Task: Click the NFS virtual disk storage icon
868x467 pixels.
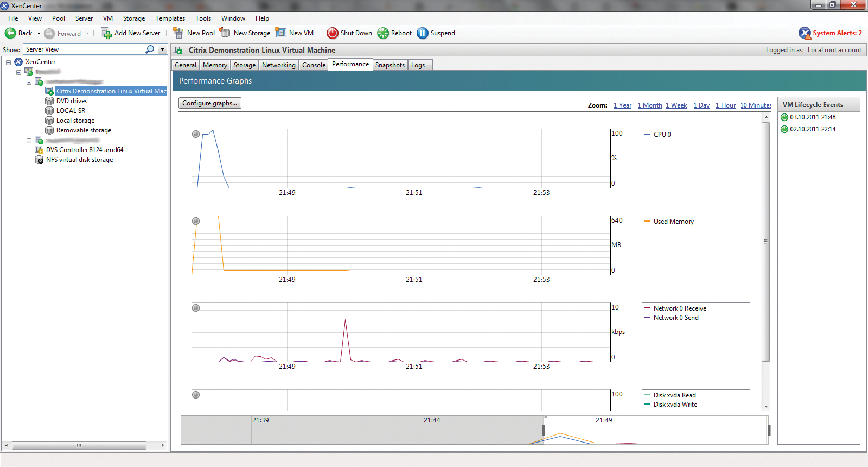Action: pyautogui.click(x=39, y=160)
